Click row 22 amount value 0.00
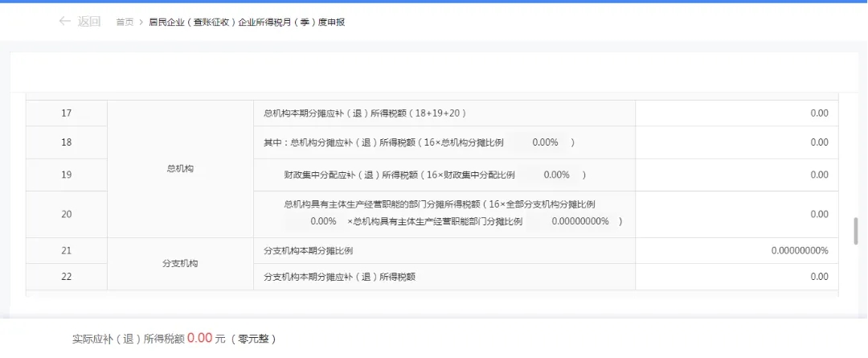This screenshot has width=868, height=358. point(819,277)
